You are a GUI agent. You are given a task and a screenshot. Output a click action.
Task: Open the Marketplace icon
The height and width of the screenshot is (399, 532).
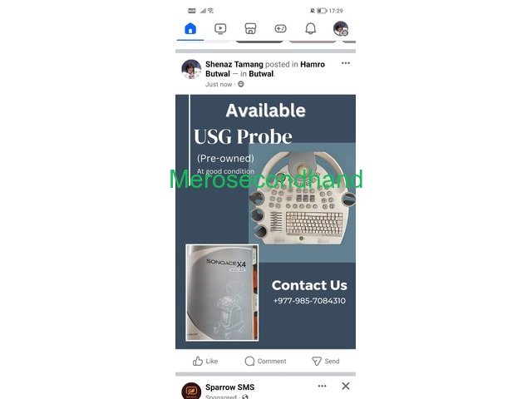point(250,28)
